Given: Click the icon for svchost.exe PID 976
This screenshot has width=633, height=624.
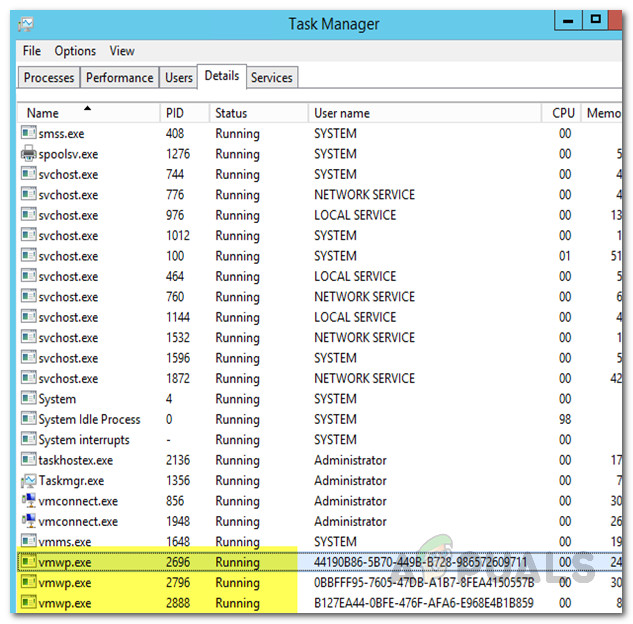Looking at the screenshot, I should [29, 214].
